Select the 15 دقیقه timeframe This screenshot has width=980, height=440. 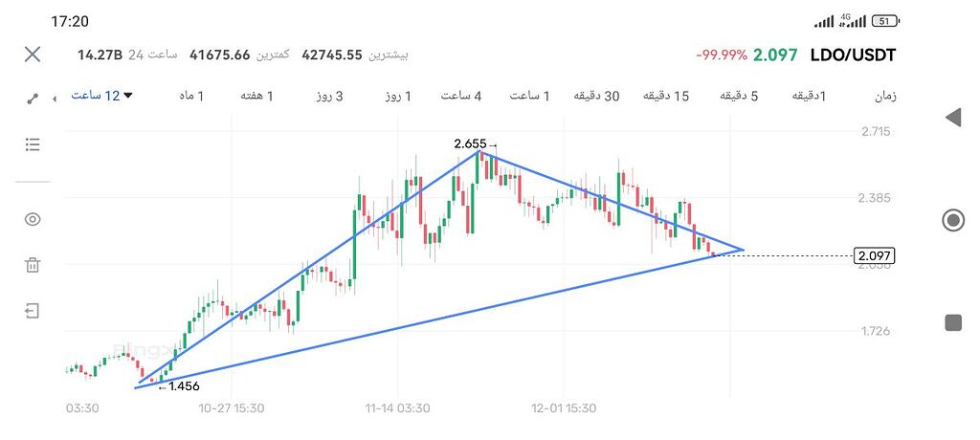pos(666,96)
